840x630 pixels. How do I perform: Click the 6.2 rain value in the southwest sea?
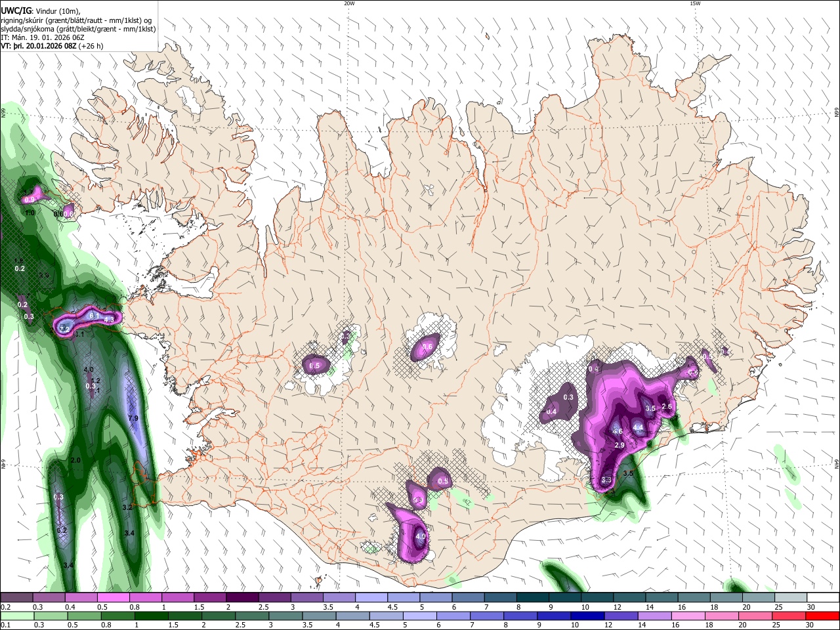point(62,530)
